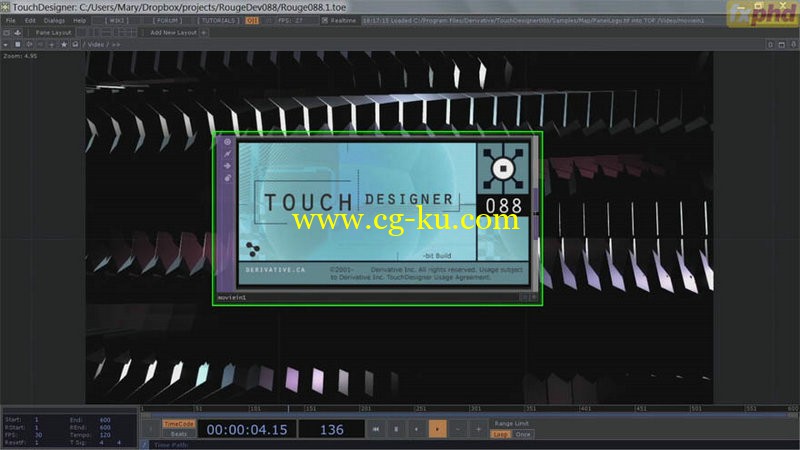Click the bottom sidebar icon on movieIn1 node
The height and width of the screenshot is (450, 800).
click(228, 178)
